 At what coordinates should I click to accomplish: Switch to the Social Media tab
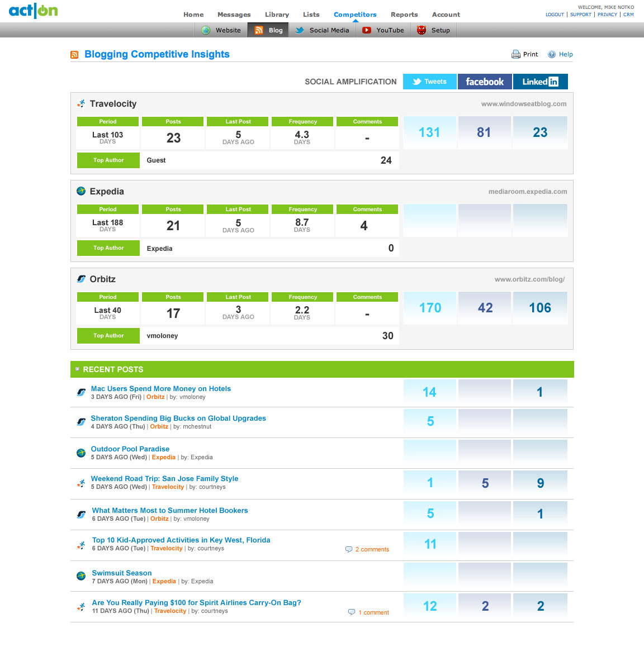click(322, 30)
